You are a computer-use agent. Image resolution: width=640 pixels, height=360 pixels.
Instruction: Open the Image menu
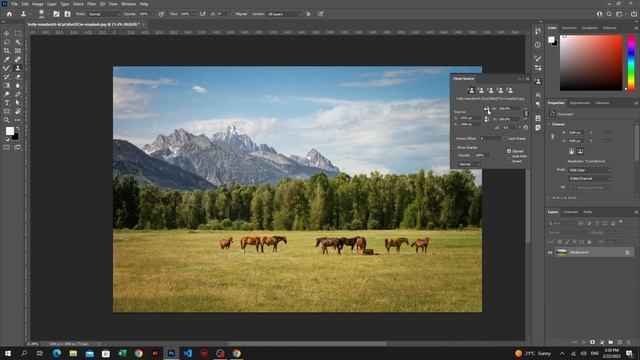pos(38,4)
